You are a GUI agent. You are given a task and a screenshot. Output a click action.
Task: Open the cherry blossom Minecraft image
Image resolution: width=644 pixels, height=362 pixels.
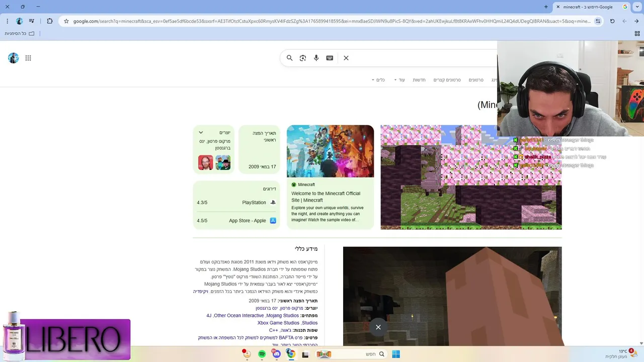click(x=471, y=177)
